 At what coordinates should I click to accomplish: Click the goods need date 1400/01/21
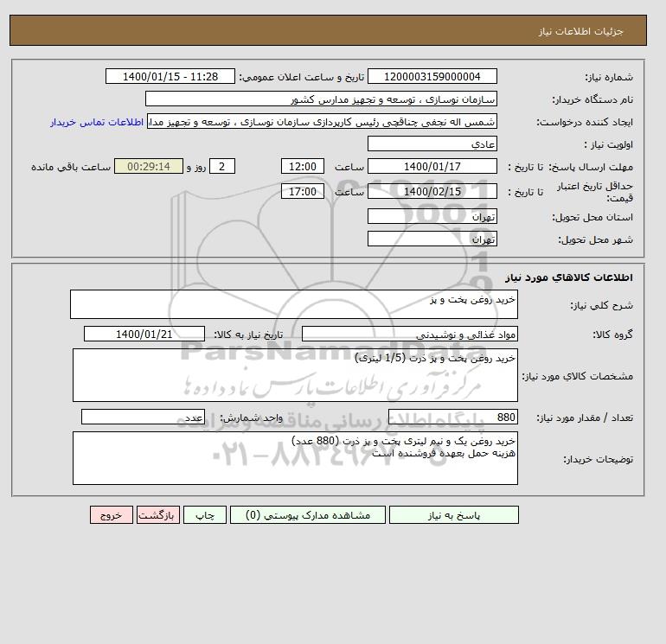click(144, 334)
